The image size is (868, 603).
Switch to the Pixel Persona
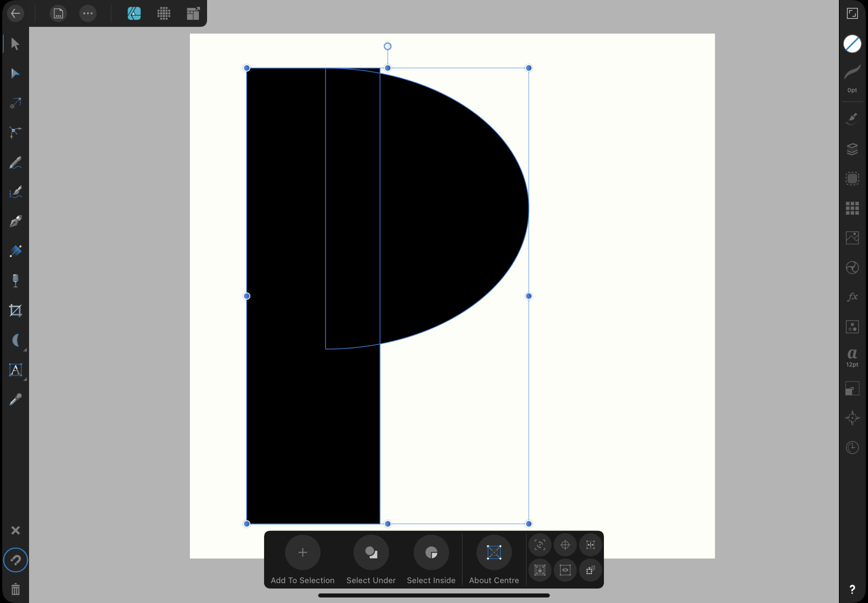164,14
